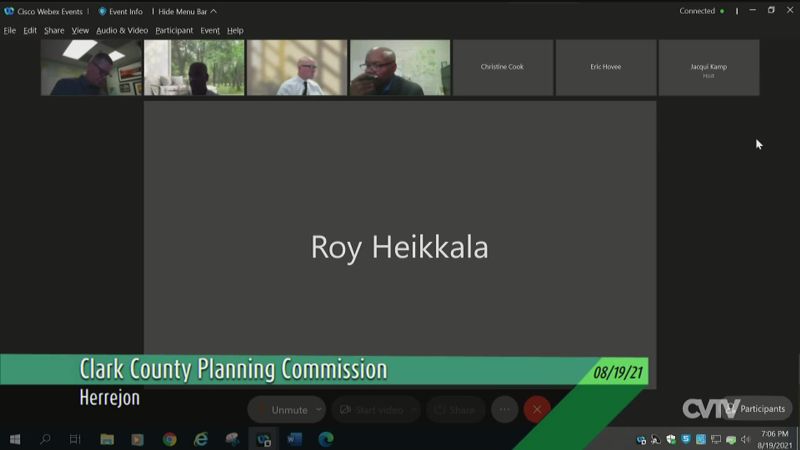Open the Event menu dropdown
The height and width of the screenshot is (450, 800).
click(x=210, y=31)
